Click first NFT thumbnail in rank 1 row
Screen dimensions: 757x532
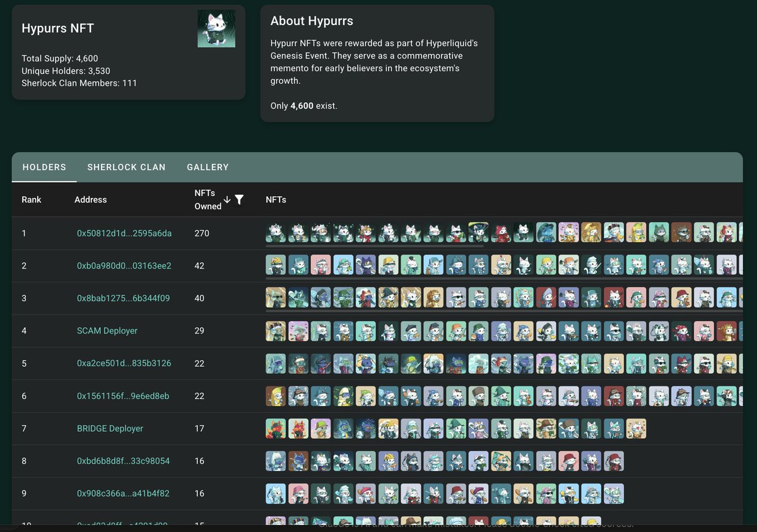(x=276, y=233)
